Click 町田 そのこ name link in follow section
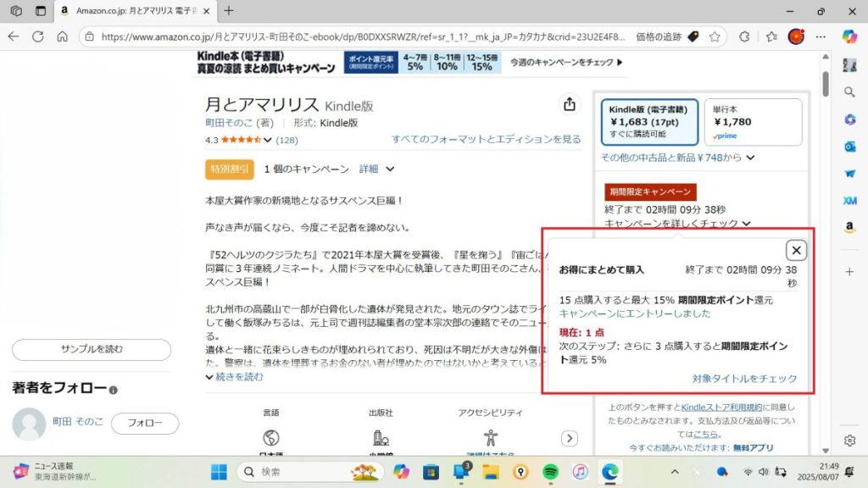 (78, 422)
